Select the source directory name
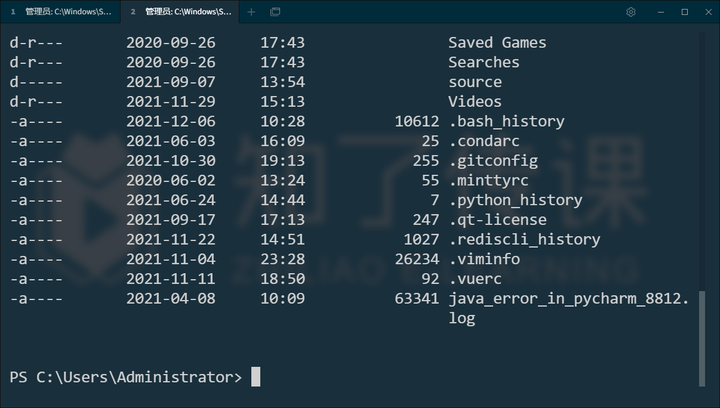This screenshot has width=720, height=408. [x=475, y=82]
